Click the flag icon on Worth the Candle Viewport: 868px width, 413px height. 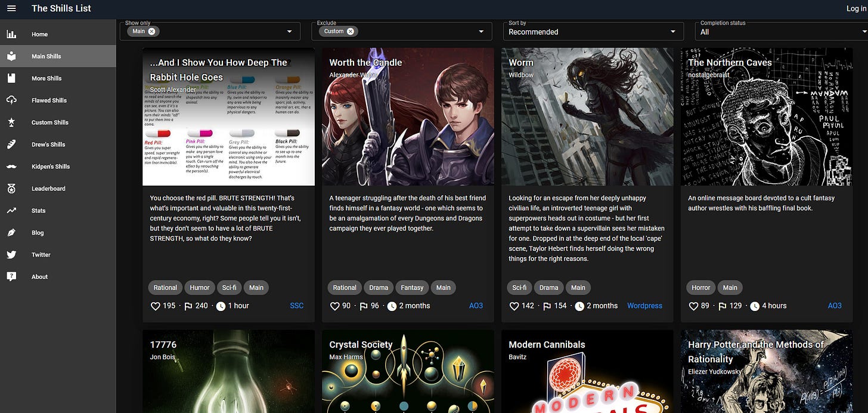363,306
